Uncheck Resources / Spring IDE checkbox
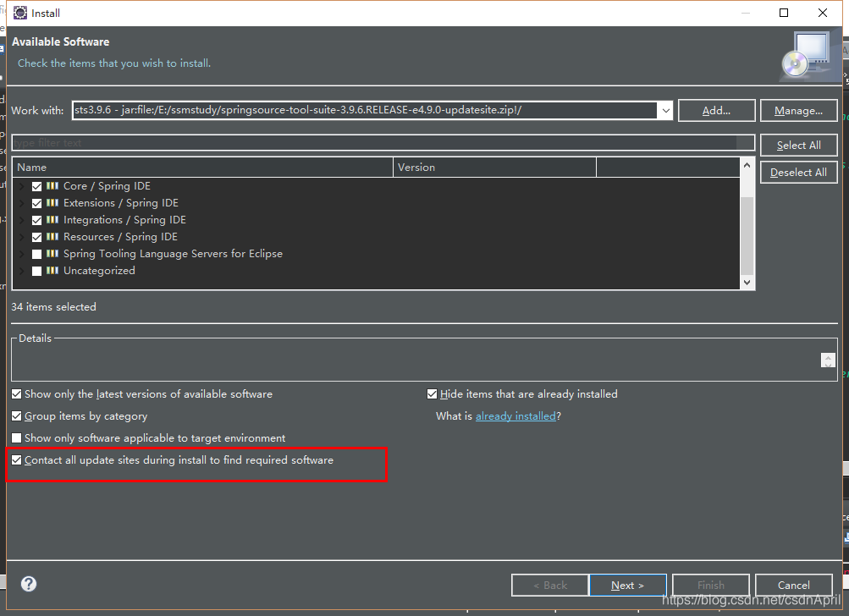Screen dimensions: 849x616 pyautogui.click(x=36, y=237)
